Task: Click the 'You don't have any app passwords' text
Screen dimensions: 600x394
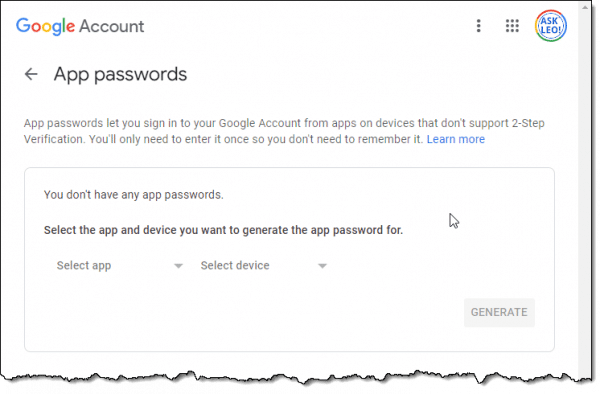Action: [x=133, y=195]
